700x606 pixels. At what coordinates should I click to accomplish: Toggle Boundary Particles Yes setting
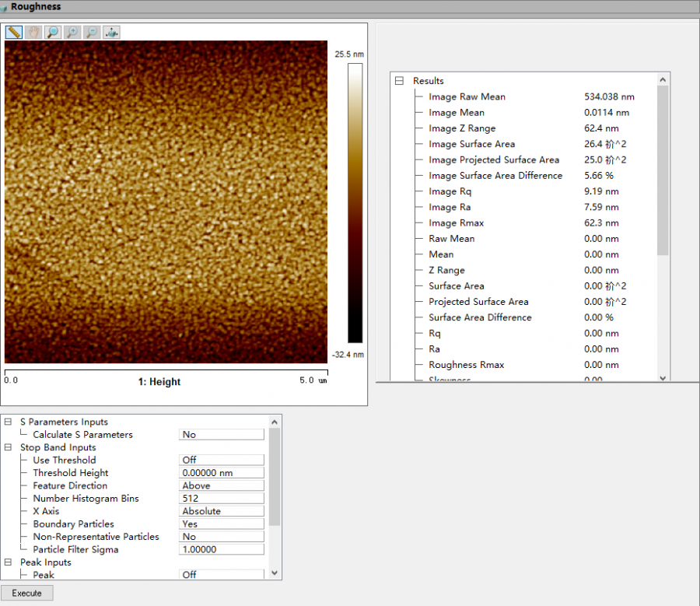(222, 524)
